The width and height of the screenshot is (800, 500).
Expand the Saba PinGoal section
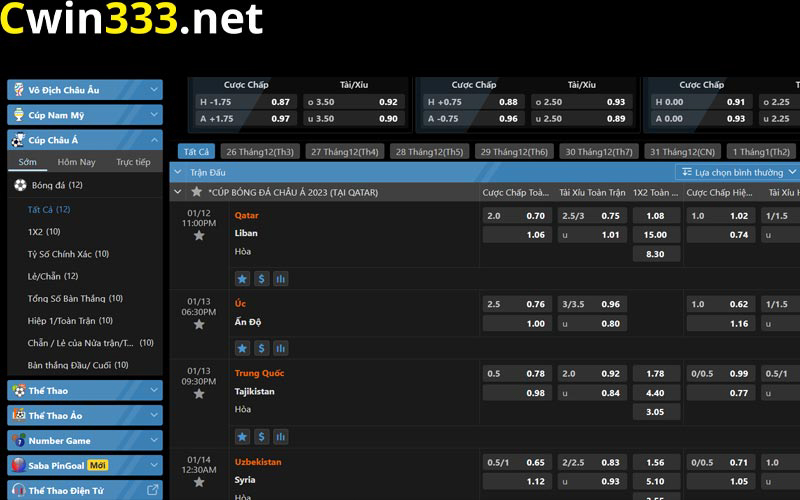point(154,465)
